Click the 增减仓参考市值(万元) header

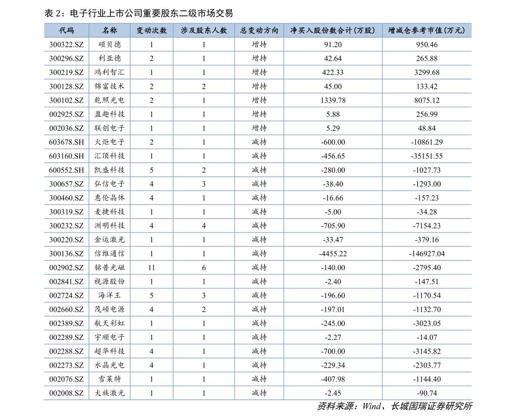click(x=426, y=31)
